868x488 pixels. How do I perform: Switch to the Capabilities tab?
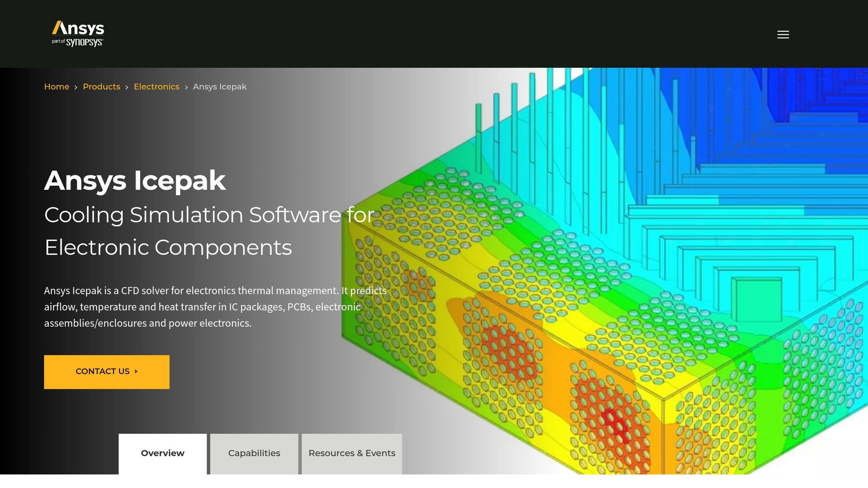click(x=254, y=454)
